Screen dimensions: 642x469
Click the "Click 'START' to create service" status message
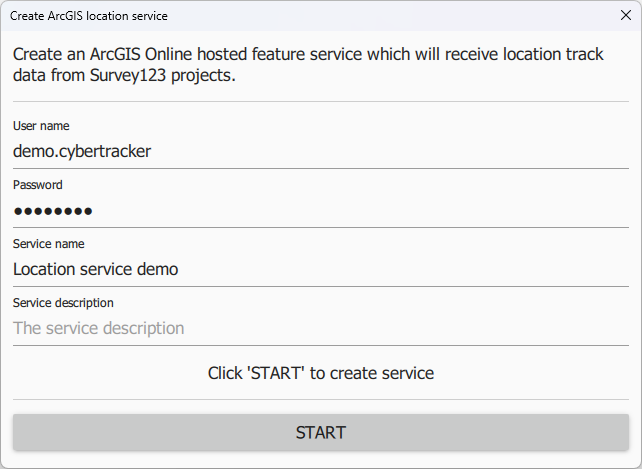(x=321, y=373)
